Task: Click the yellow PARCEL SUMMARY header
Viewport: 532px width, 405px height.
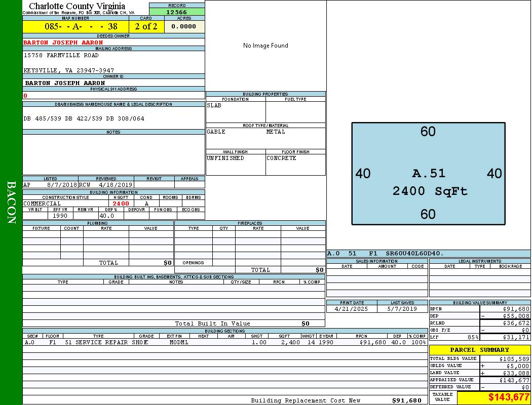Action: click(479, 350)
